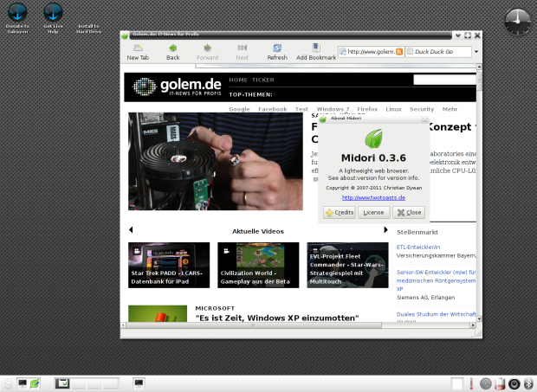Open the Install to Hard Drive shortcut
The height and width of the screenshot is (392, 537).
pos(88,29)
